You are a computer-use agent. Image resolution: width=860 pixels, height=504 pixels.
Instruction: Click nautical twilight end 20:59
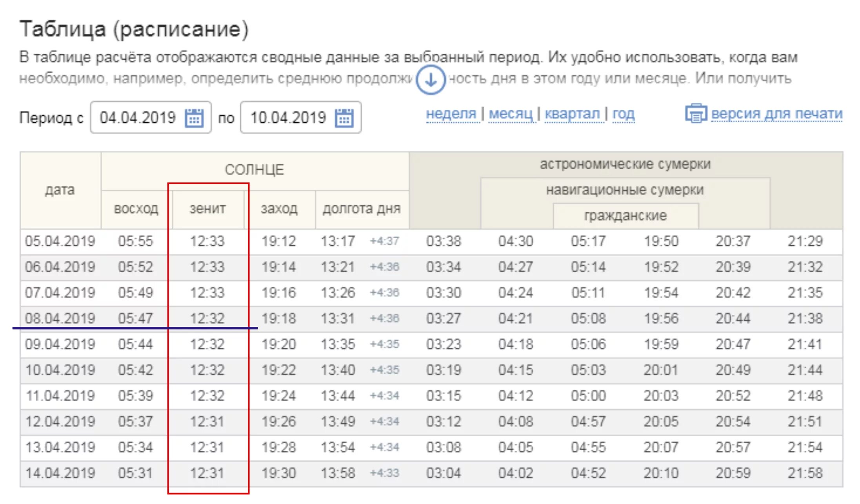click(733, 473)
